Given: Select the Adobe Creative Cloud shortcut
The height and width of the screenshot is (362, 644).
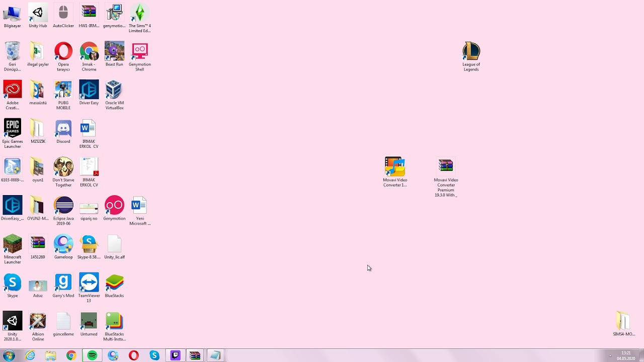Looking at the screenshot, I should point(12,96).
